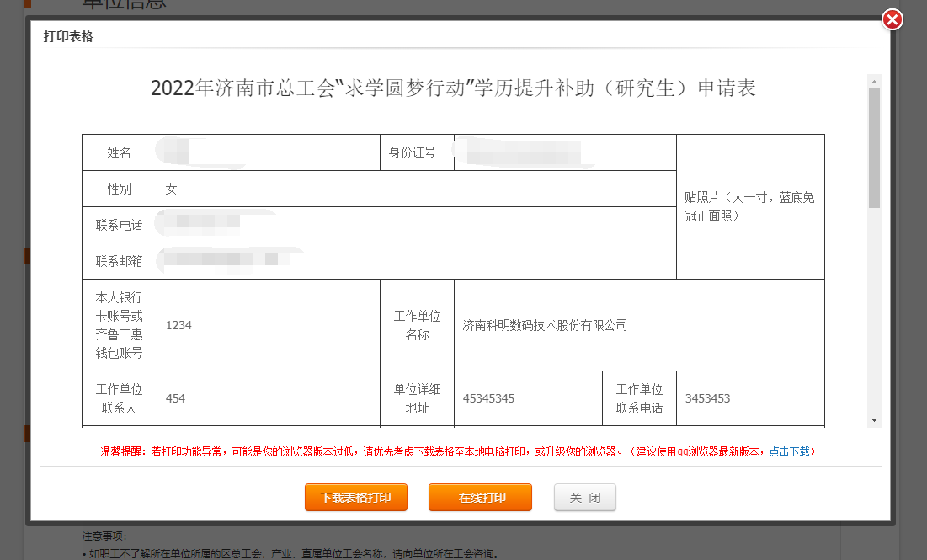The width and height of the screenshot is (927, 560).
Task: Click the 性别 cell showing 女
Action: (172, 189)
